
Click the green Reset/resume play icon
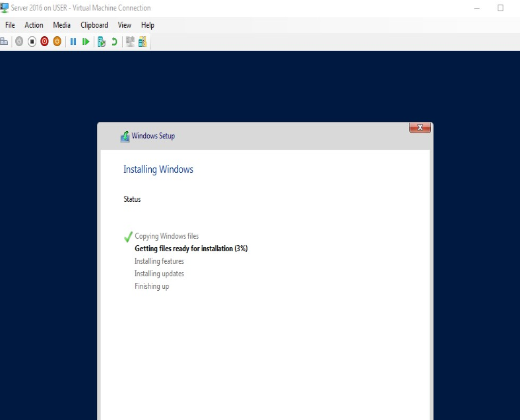click(x=86, y=42)
